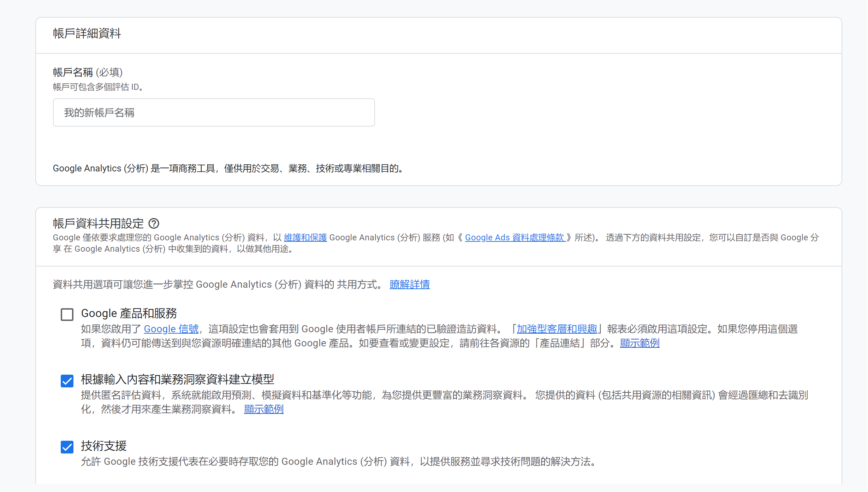This screenshot has width=868, height=492.
Task: Click the 技術支援 description paragraph
Action: tap(339, 462)
